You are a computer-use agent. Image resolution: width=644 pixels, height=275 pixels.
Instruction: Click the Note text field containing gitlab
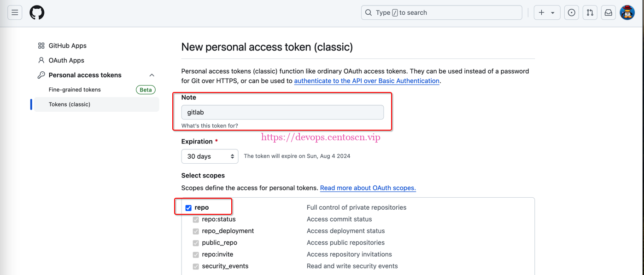(282, 112)
